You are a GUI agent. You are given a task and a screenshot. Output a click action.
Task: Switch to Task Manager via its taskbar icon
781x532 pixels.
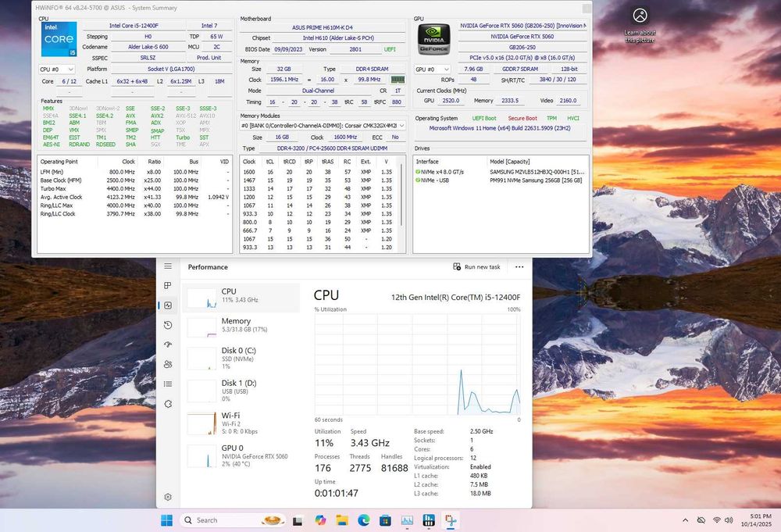point(407,520)
